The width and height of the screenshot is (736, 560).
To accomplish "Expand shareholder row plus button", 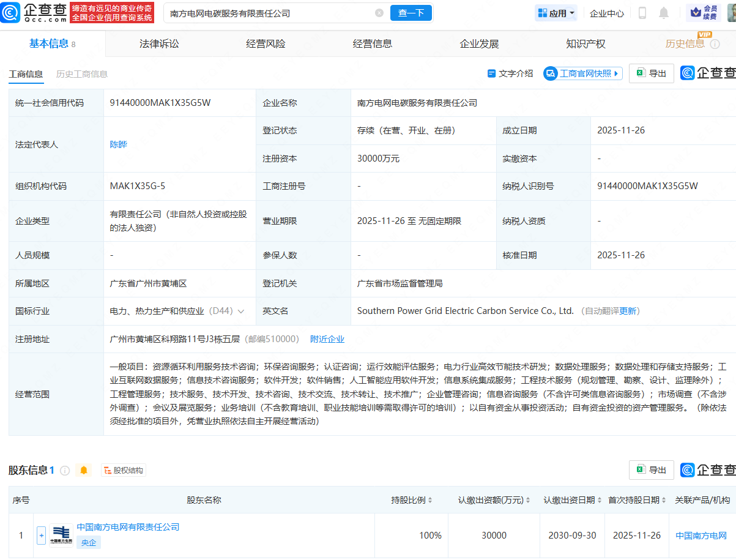I will 42,536.
